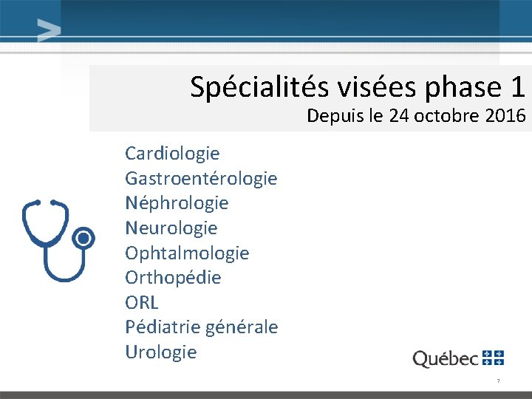This screenshot has height=399, width=532.
Task: Select 'Cardiologie' in the specialty list
Action: (172, 154)
